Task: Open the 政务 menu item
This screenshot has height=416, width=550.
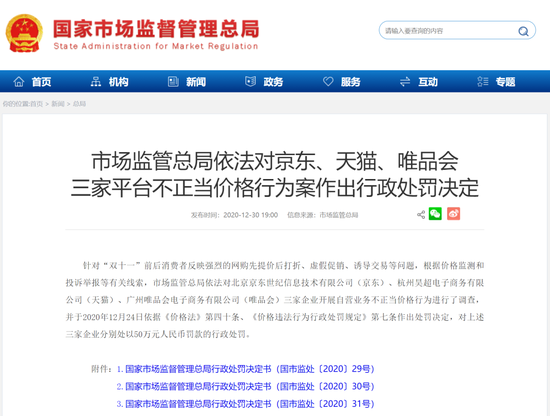Action: tap(273, 82)
